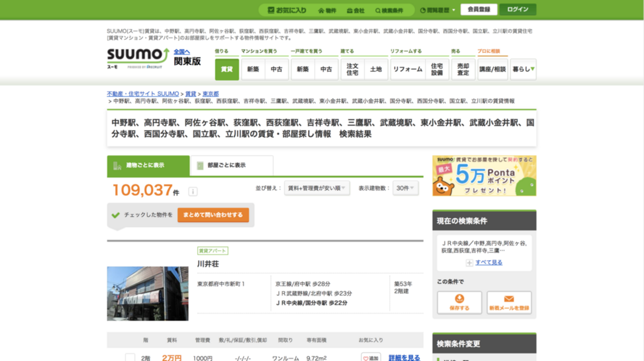The image size is (644, 361).
Task: Open the 30件 display count dropdown
Action: click(x=406, y=188)
